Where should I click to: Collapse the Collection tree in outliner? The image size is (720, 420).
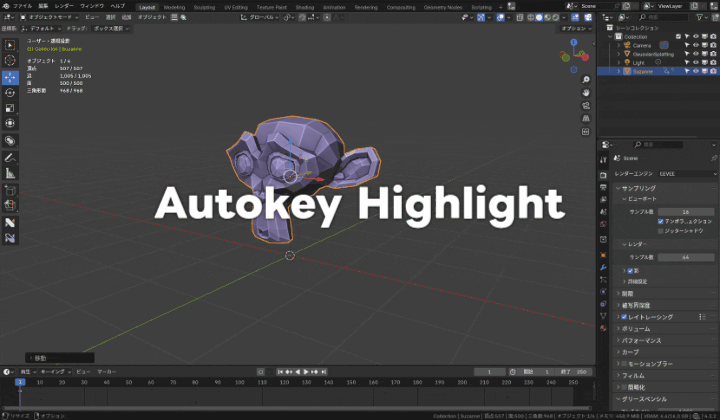(x=610, y=36)
